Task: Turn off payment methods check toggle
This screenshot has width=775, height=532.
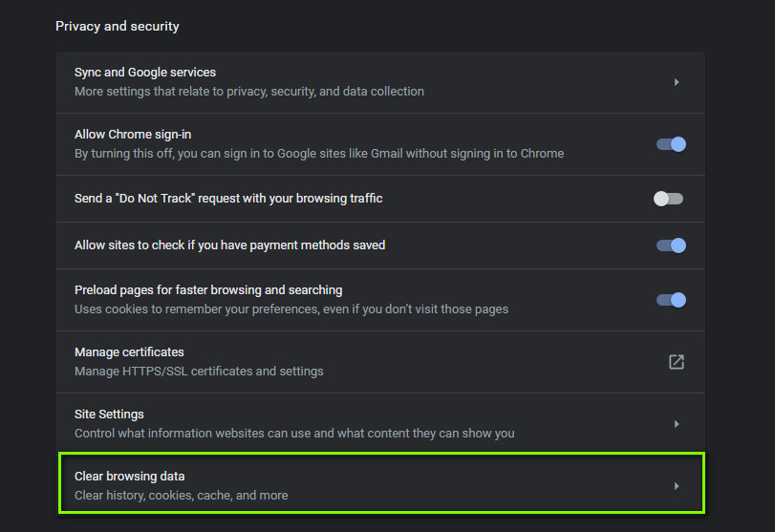Action: tap(671, 245)
